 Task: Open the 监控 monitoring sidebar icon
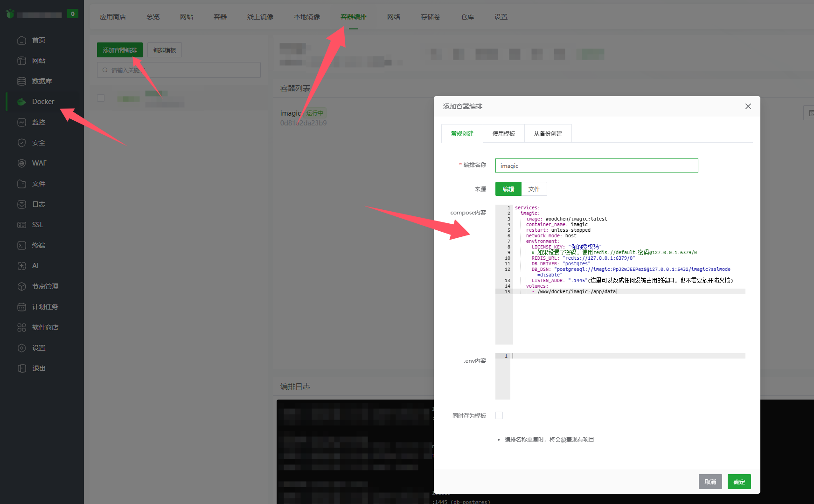coord(21,122)
